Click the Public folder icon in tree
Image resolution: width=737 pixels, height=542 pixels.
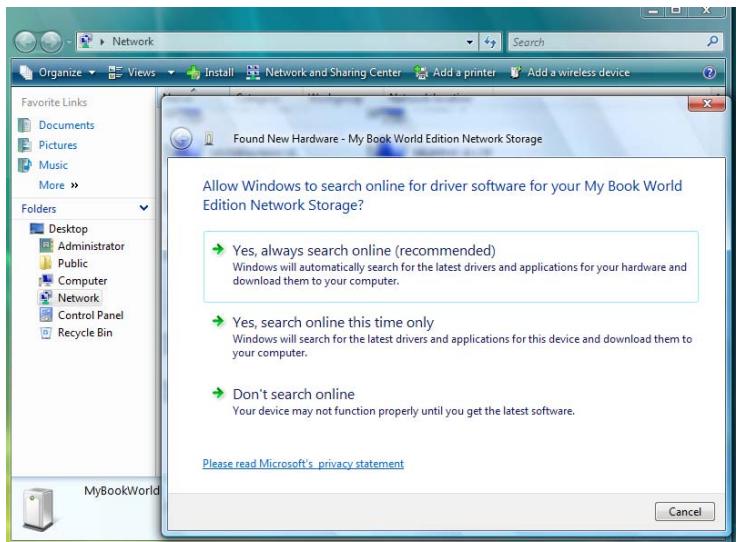tap(46, 263)
